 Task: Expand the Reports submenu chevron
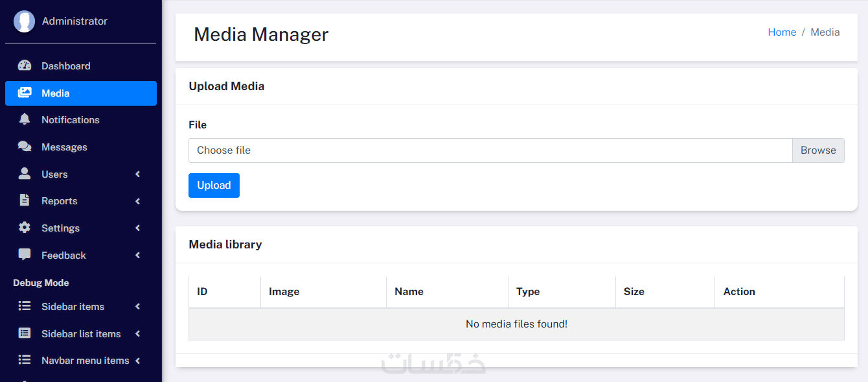point(138,201)
